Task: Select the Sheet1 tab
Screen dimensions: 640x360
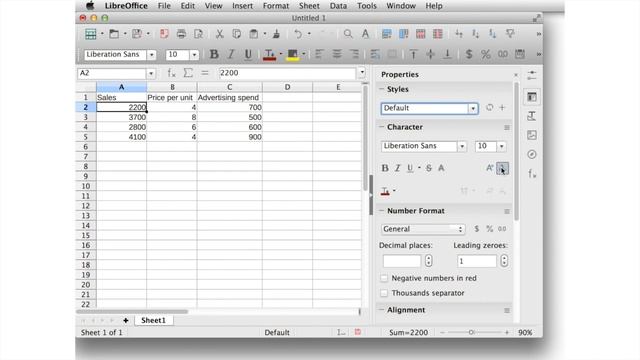Action: pyautogui.click(x=153, y=320)
